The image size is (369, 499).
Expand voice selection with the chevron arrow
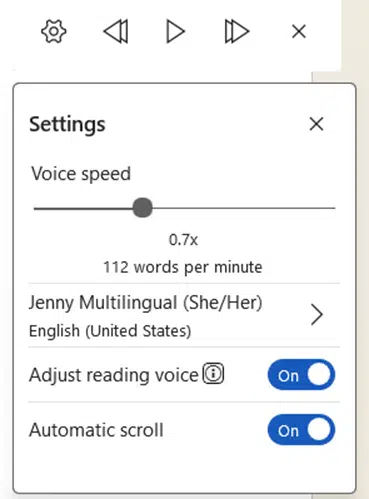(316, 314)
